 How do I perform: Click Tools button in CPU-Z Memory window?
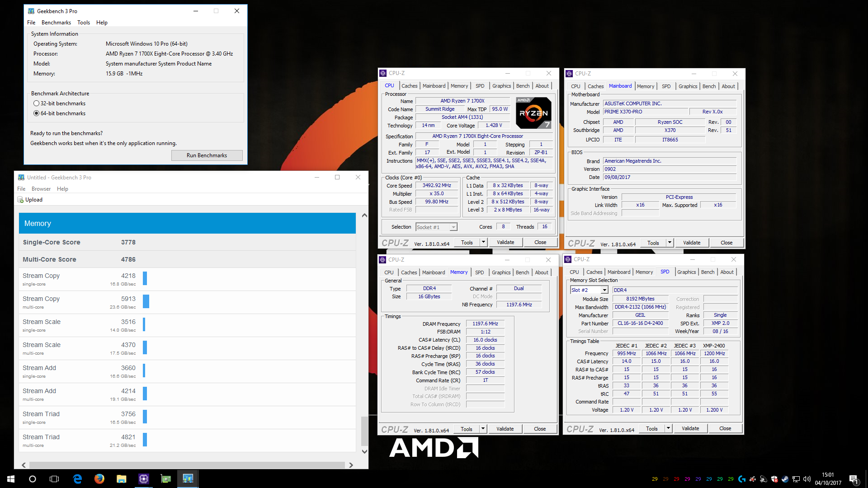pos(467,429)
